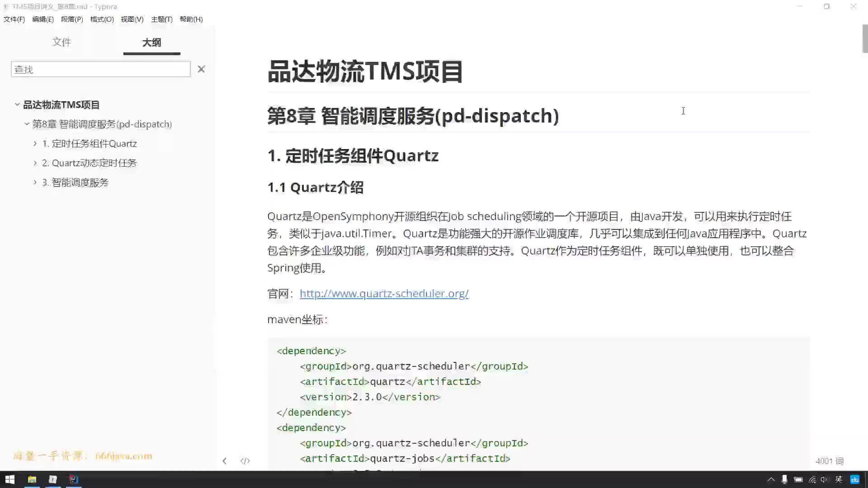This screenshot has height=488, width=868.
Task: Click the quartz-jobs artifactId code line
Action: point(405,458)
